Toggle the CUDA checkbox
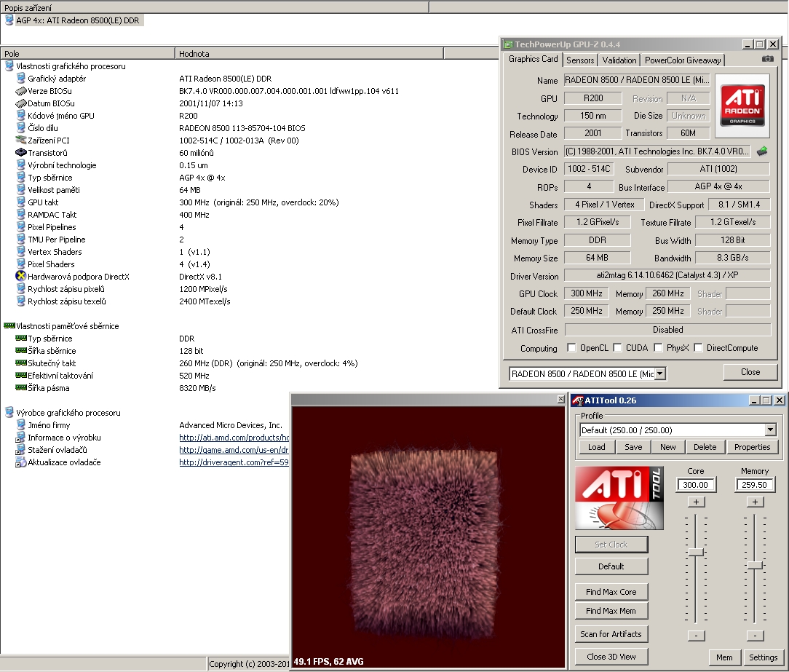This screenshot has width=789, height=672. point(617,348)
